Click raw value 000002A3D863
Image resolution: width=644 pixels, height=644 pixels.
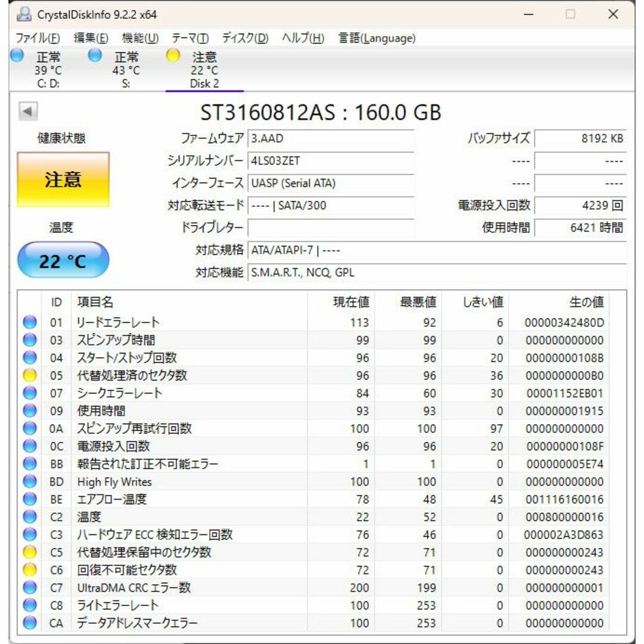563,535
